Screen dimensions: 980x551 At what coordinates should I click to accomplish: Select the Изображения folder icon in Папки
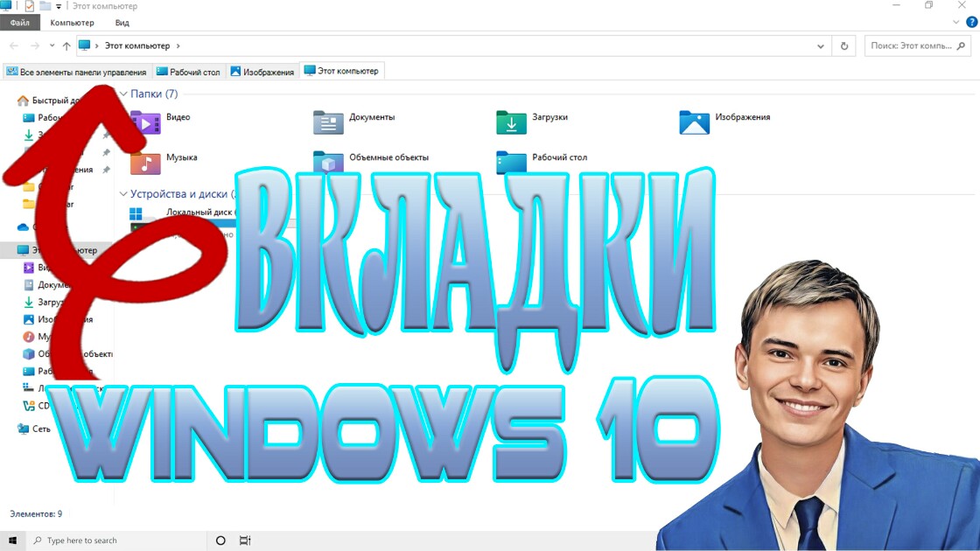tap(695, 122)
